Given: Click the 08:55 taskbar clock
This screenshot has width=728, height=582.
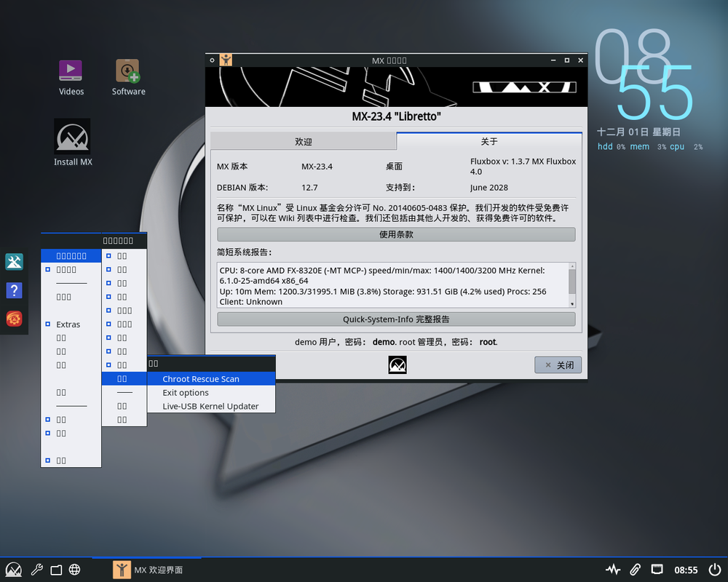Looking at the screenshot, I should [686, 570].
